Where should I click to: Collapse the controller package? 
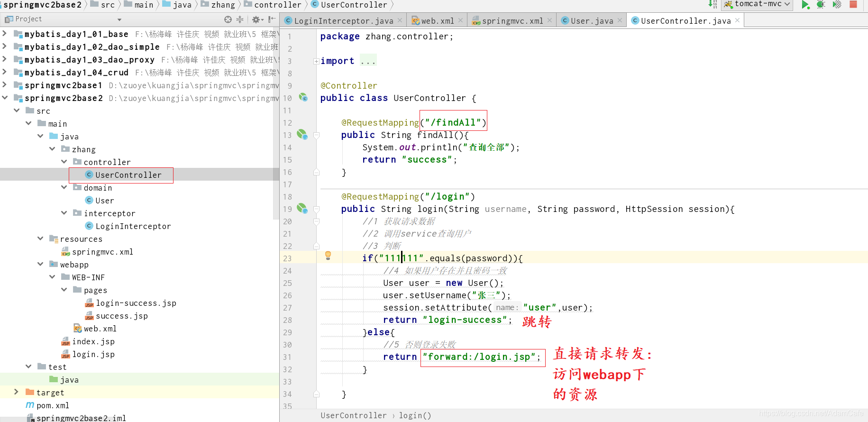64,162
